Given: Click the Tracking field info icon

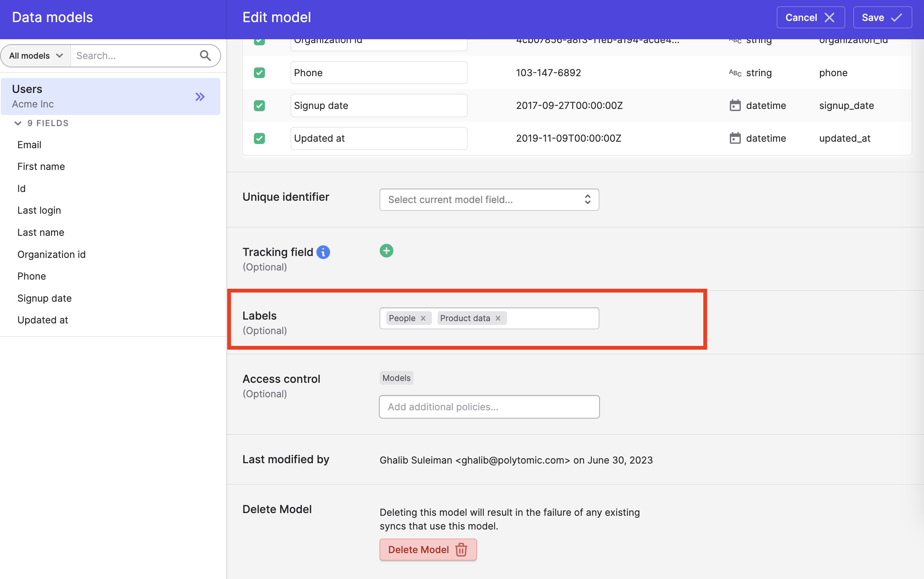Looking at the screenshot, I should (323, 252).
